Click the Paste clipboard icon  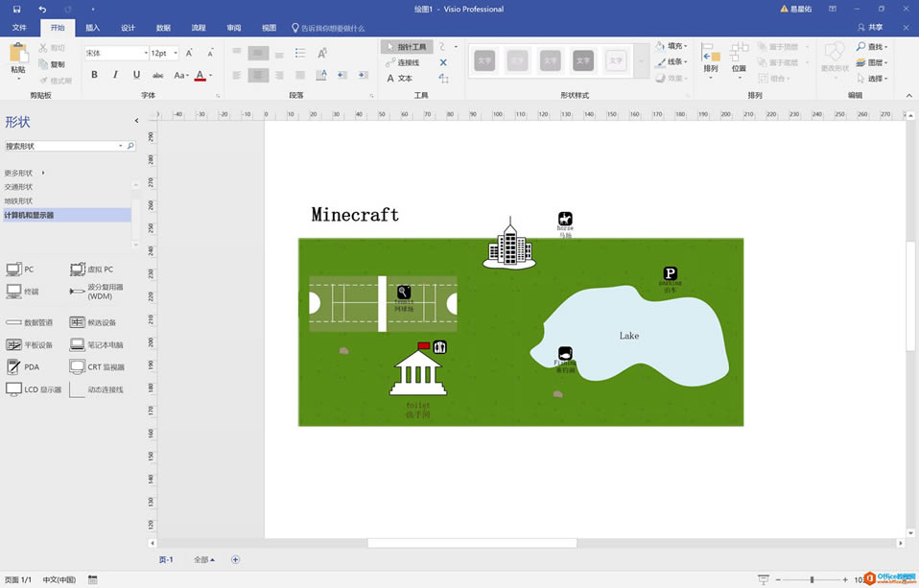[18, 54]
